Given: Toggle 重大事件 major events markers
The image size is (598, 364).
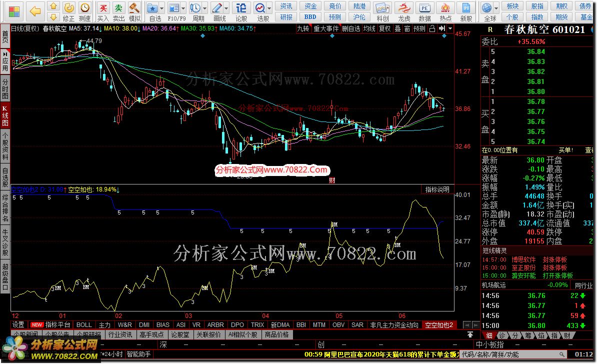Looking at the screenshot, I should [x=326, y=28].
